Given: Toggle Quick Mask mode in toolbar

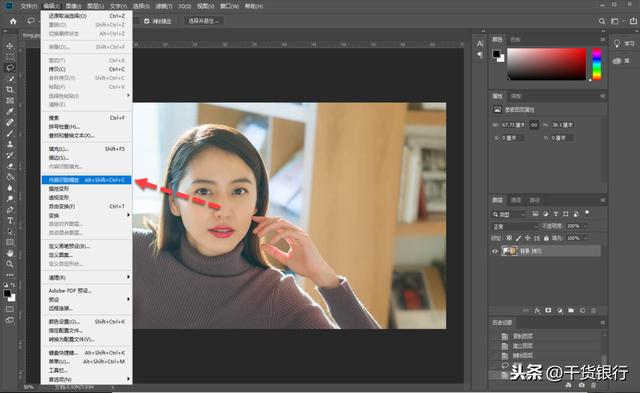Looking at the screenshot, I should [x=10, y=309].
